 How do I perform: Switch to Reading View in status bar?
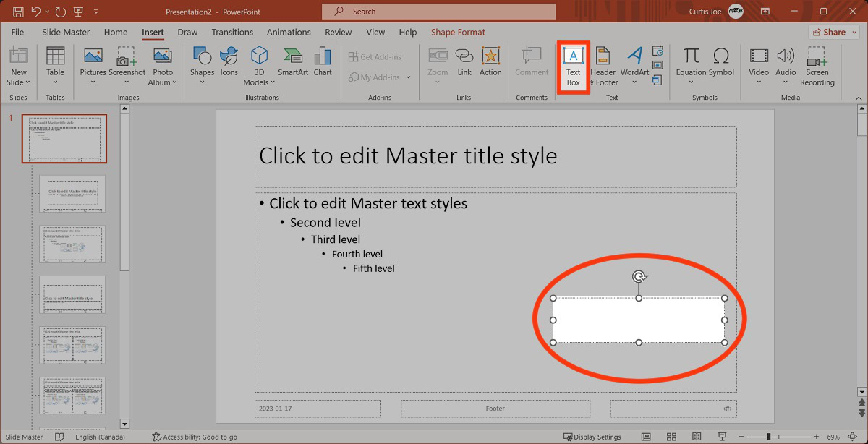pyautogui.click(x=696, y=437)
